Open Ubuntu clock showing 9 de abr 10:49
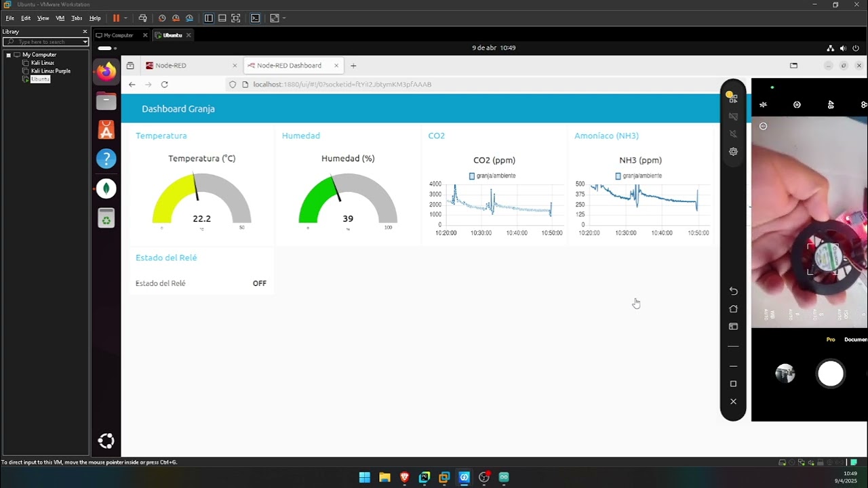Viewport: 868px width, 488px height. 494,48
